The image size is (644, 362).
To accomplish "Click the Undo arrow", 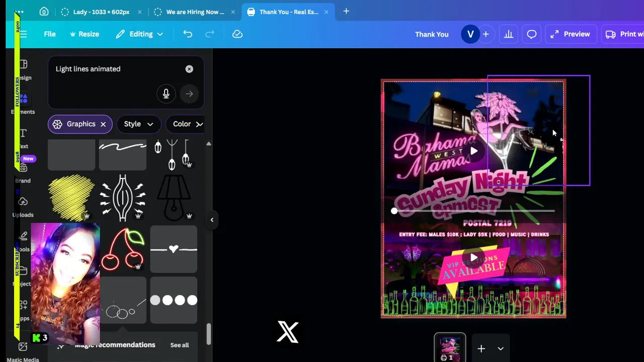I will coord(188,34).
